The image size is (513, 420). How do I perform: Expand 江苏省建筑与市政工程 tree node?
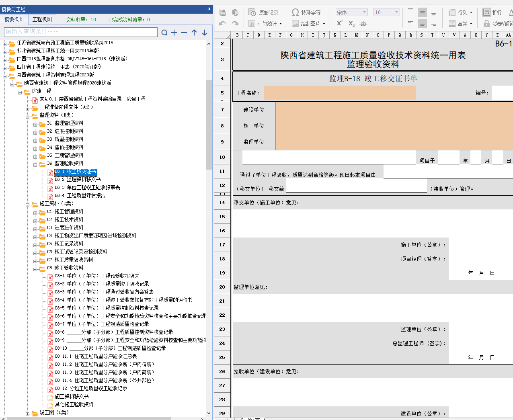[4, 44]
